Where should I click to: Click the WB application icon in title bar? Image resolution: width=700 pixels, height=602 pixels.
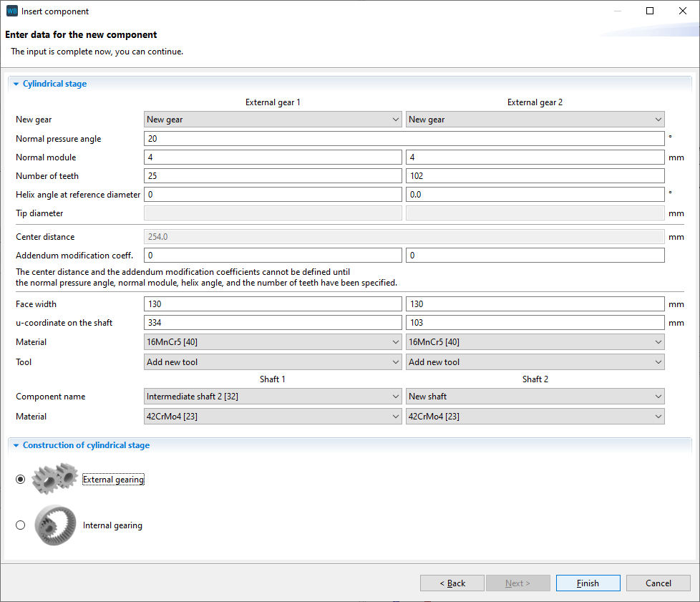(11, 11)
